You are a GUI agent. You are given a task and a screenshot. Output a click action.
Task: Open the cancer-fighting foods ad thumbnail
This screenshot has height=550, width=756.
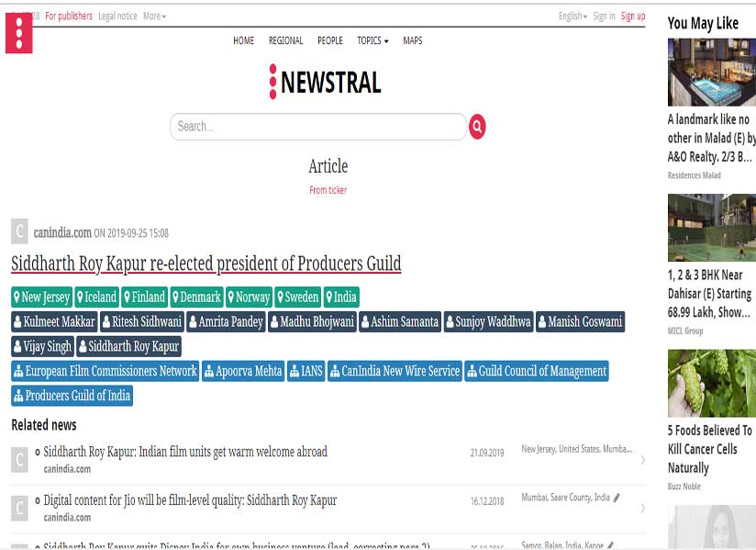712,384
